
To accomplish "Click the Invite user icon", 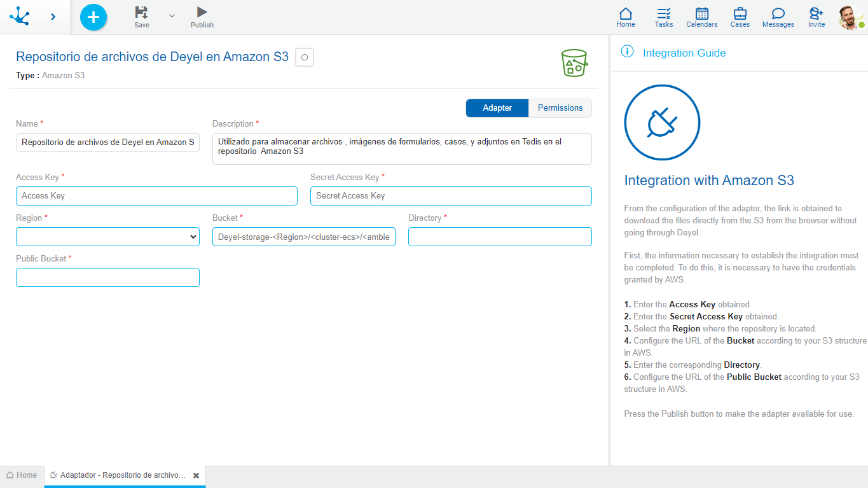I will 816,14.
